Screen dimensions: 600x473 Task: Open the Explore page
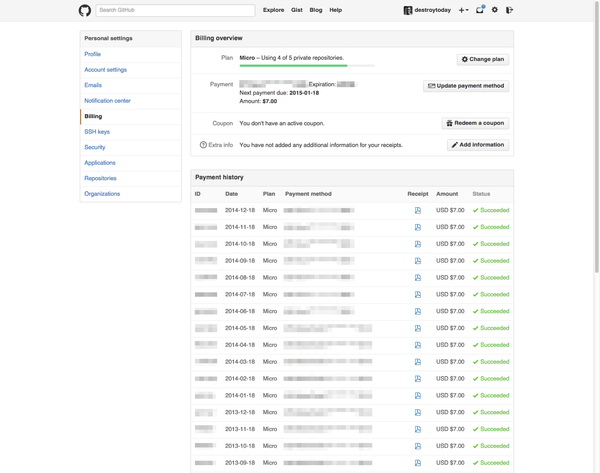click(x=273, y=10)
